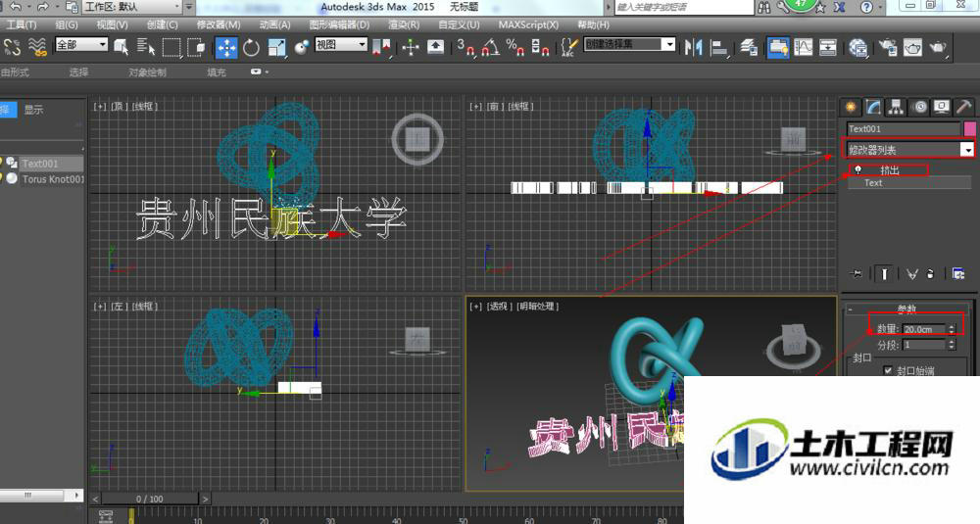The width and height of the screenshot is (980, 524).
Task: Toggle Percent Snap
Action: coord(515,47)
